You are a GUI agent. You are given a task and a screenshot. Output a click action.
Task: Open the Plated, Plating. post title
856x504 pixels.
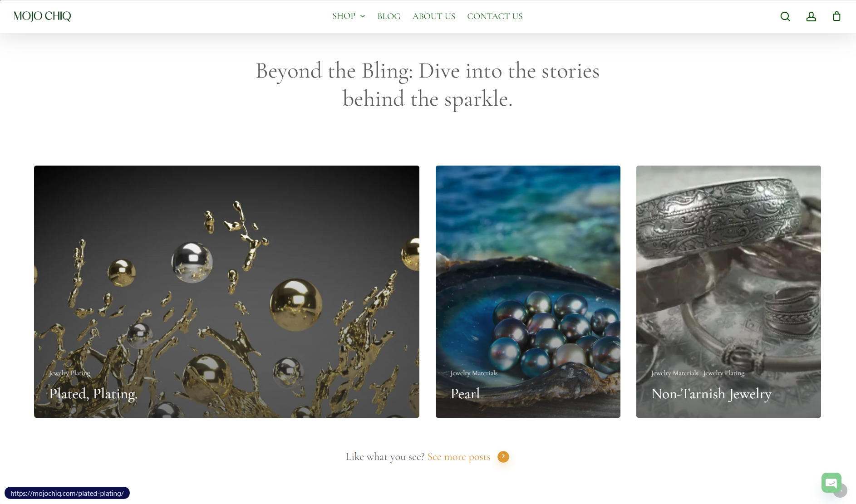click(x=93, y=394)
